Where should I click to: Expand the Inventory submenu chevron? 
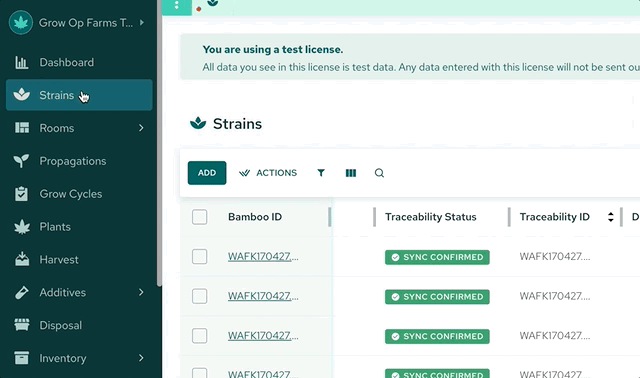[141, 358]
